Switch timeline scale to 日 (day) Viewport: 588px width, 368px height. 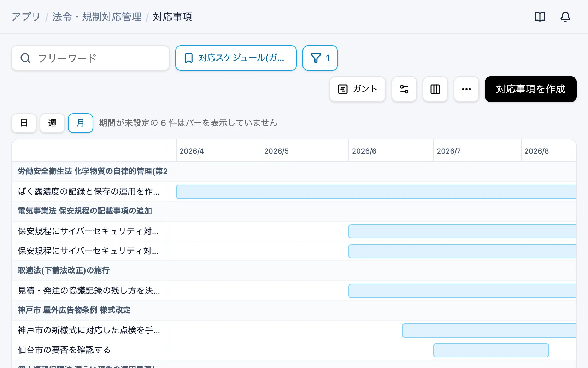pyautogui.click(x=24, y=123)
